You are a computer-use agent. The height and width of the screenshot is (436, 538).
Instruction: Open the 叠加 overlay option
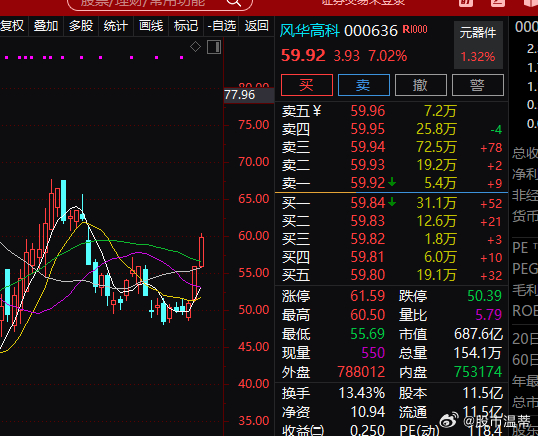(46, 26)
